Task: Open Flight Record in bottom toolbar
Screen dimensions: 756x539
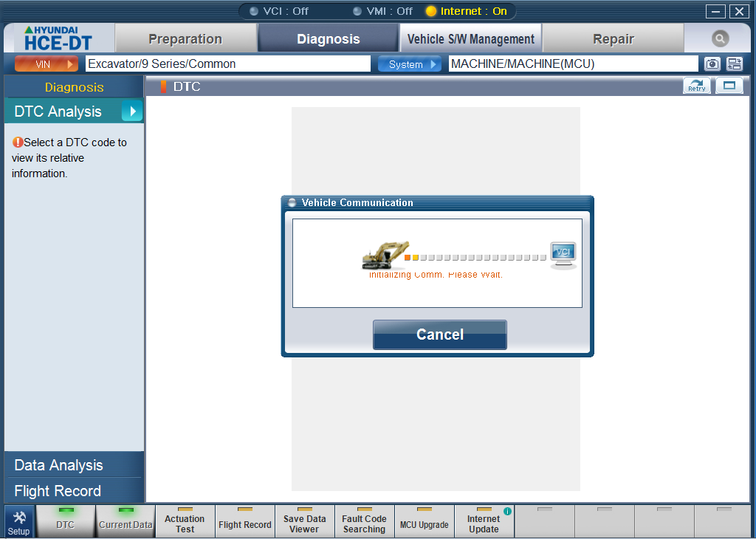Action: click(245, 521)
